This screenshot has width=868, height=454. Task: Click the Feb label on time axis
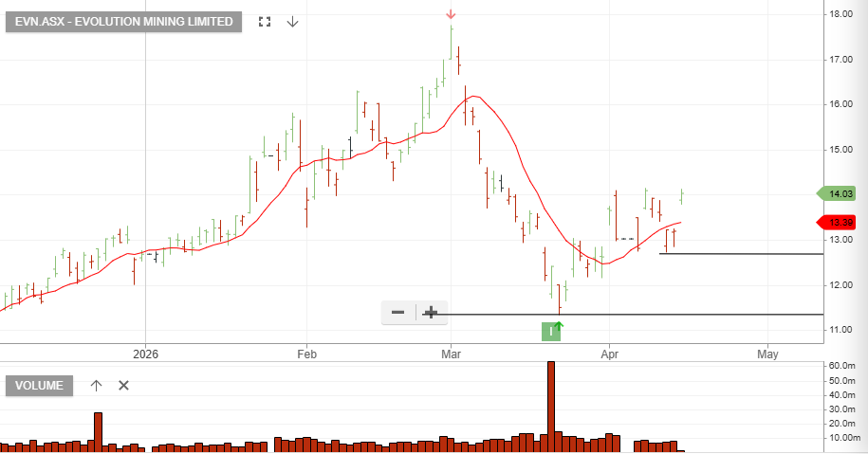coord(306,354)
